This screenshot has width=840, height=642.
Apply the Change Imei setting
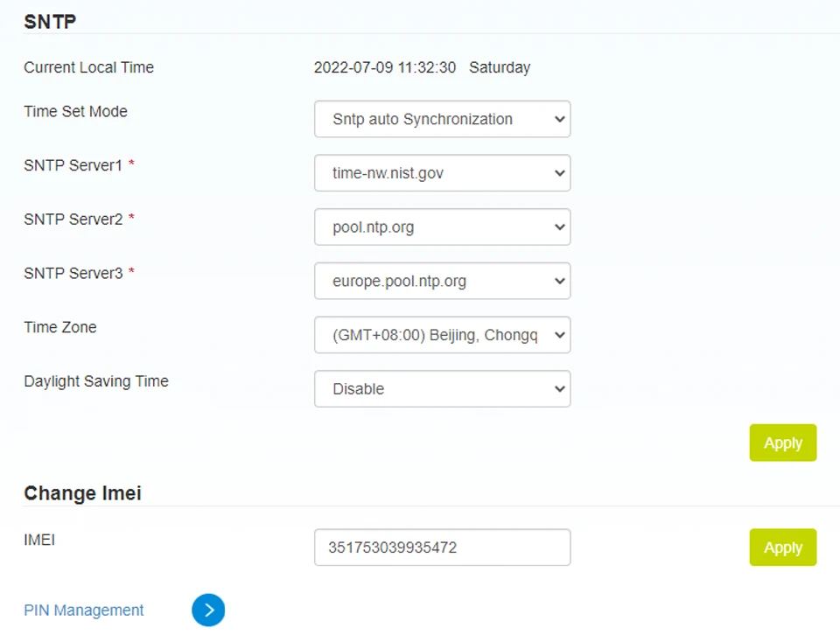coord(782,548)
